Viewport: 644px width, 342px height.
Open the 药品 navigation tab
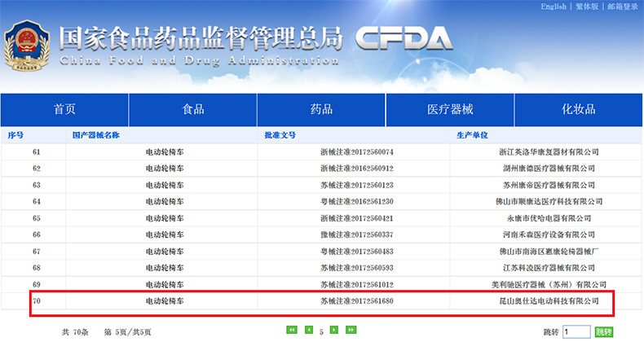click(321, 109)
